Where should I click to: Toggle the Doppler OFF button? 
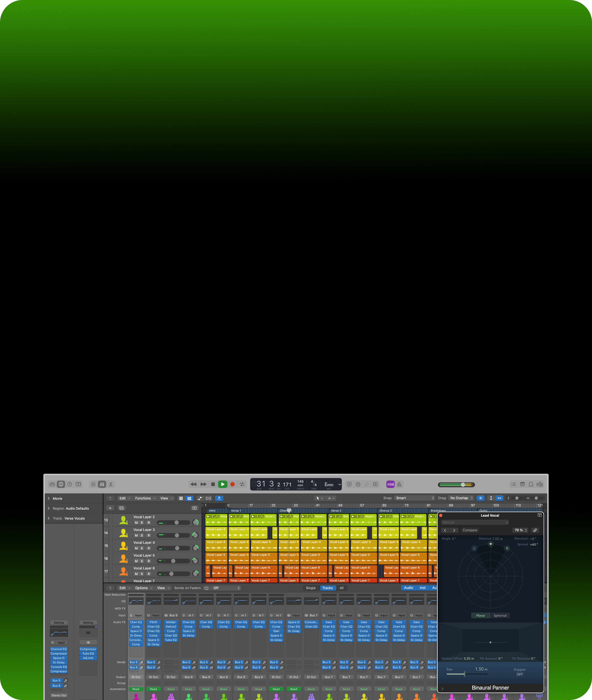(519, 674)
